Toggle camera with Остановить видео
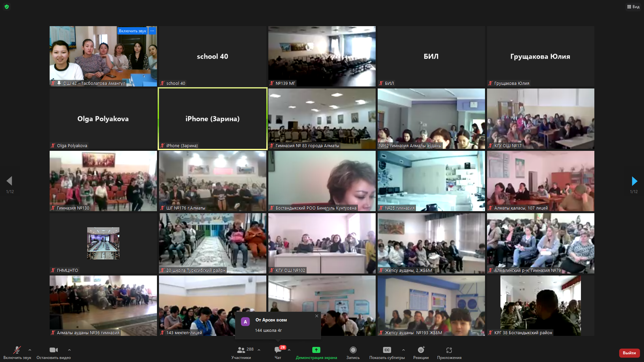644x362 pixels. (x=53, y=350)
